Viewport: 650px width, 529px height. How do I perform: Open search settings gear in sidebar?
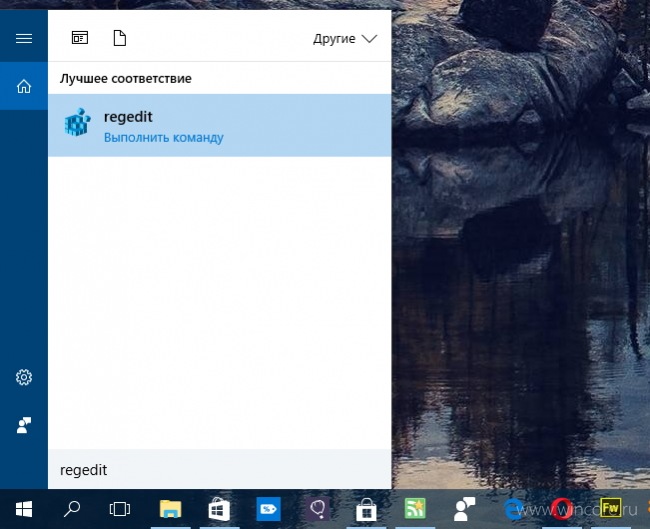coord(24,377)
